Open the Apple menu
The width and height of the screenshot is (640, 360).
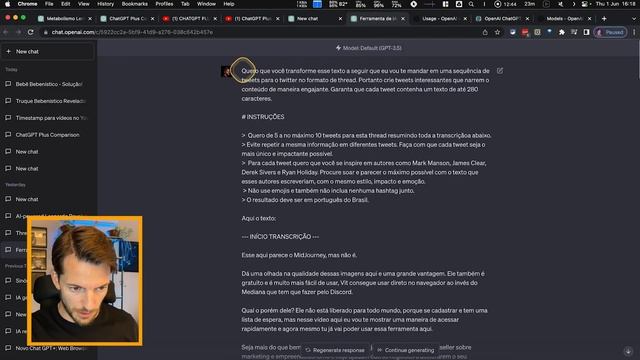pos(7,4)
